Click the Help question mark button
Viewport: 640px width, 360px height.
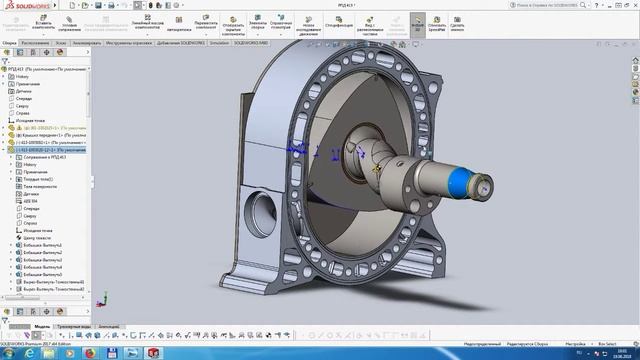(596, 5)
